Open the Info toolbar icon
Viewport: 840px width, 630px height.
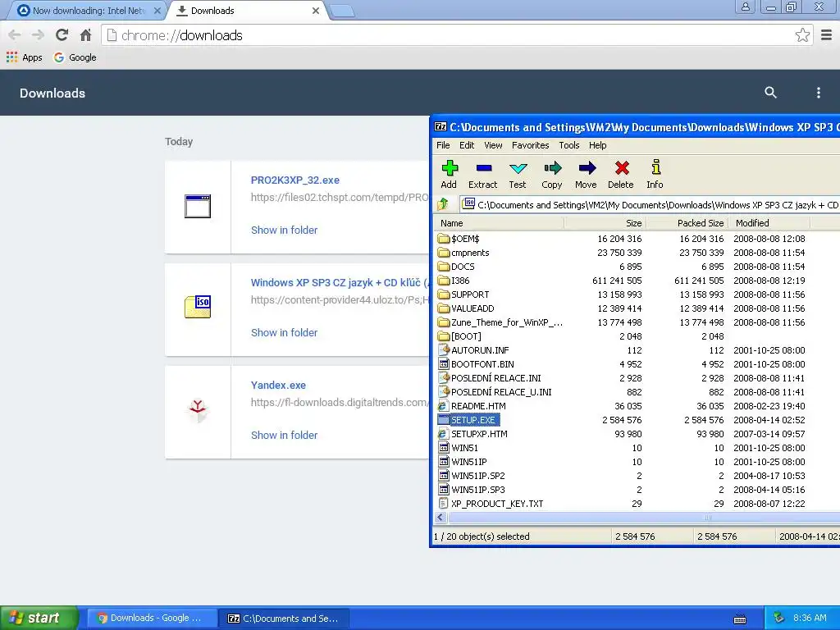pos(655,175)
